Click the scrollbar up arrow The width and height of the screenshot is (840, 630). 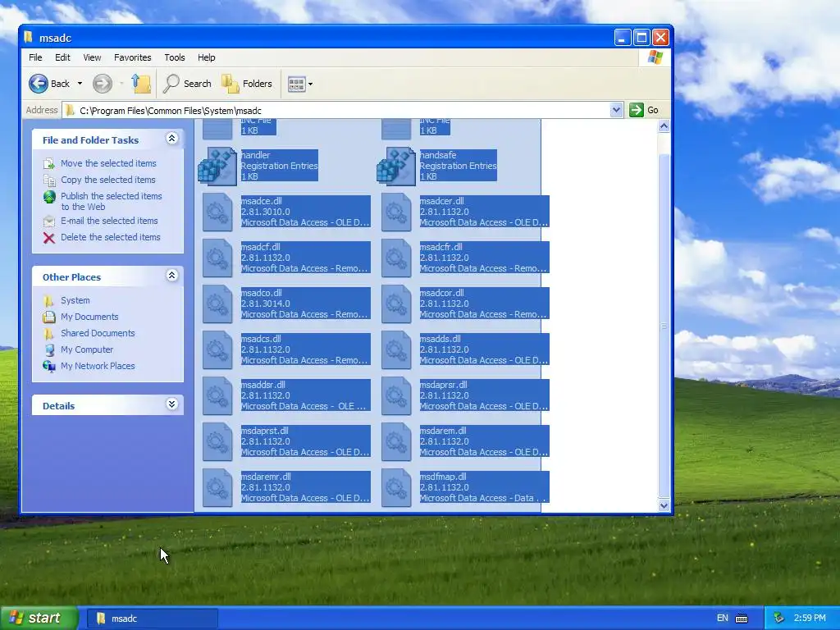[664, 126]
